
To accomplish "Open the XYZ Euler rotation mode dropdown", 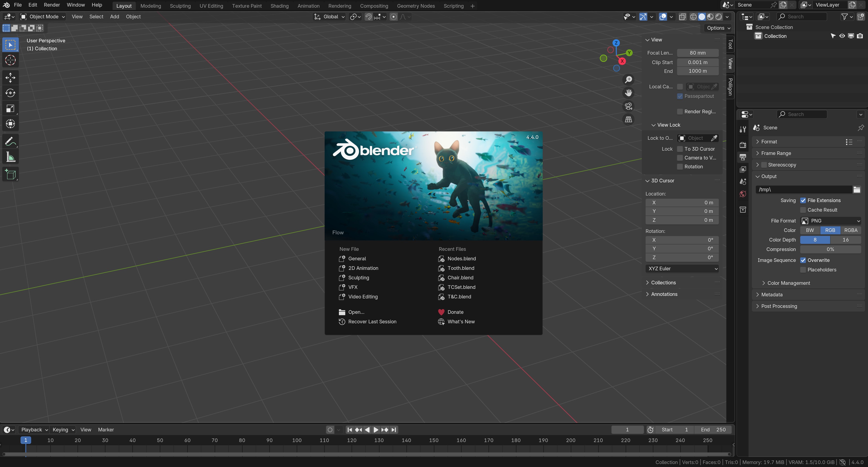I will coord(682,269).
